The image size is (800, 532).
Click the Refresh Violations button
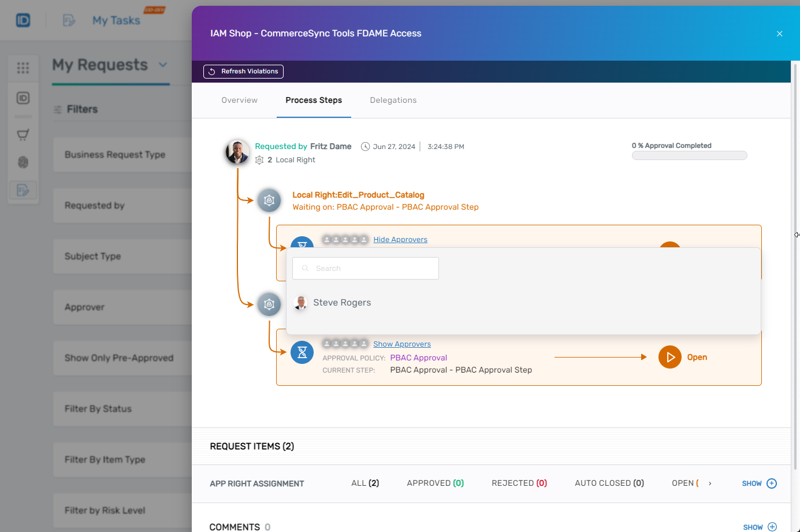(243, 72)
